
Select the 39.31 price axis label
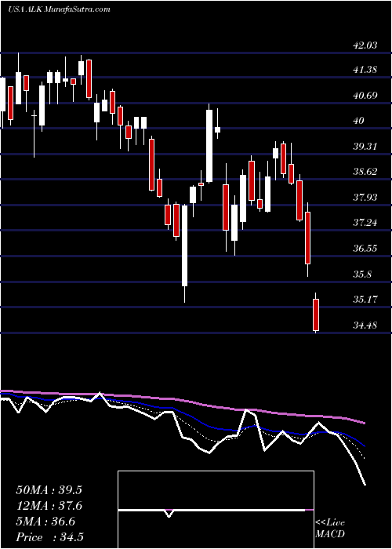(365, 146)
